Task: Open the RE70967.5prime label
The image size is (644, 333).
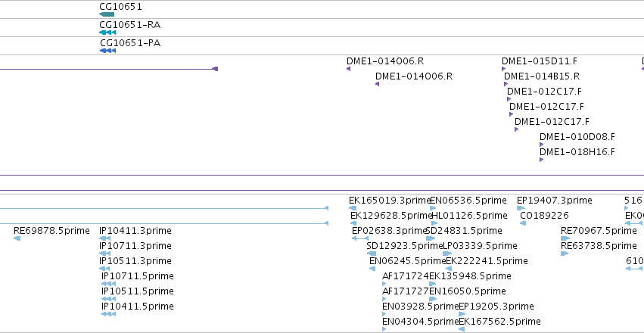Action: pos(599,231)
